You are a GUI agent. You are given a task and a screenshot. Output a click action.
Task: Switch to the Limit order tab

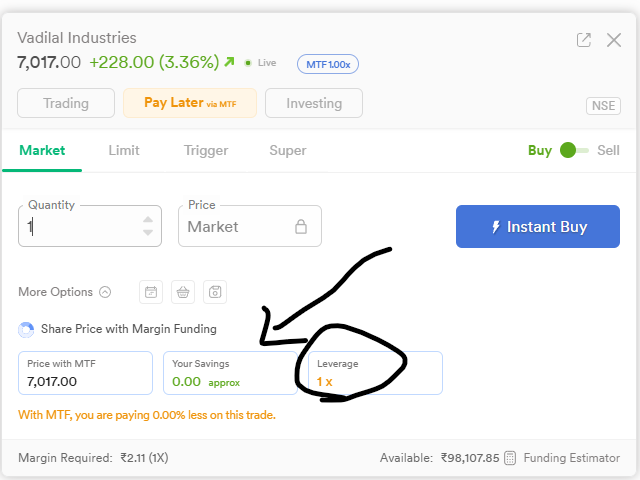tap(124, 151)
